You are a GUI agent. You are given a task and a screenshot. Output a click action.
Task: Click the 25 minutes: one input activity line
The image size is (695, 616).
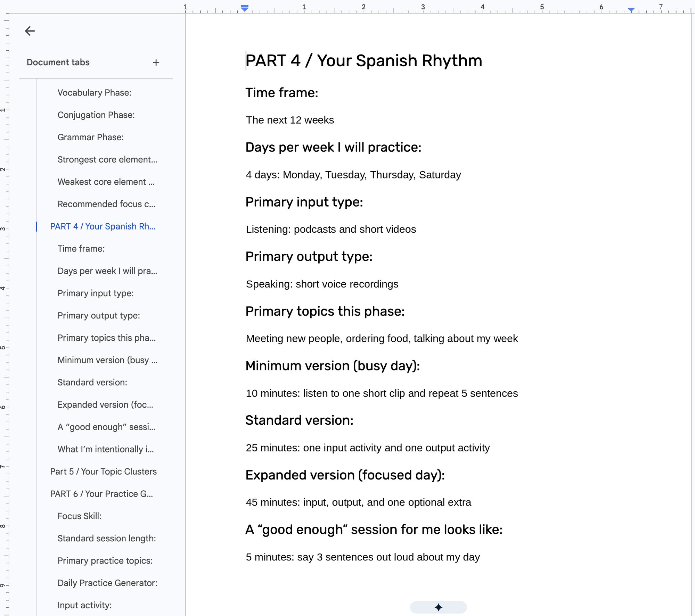click(x=368, y=448)
